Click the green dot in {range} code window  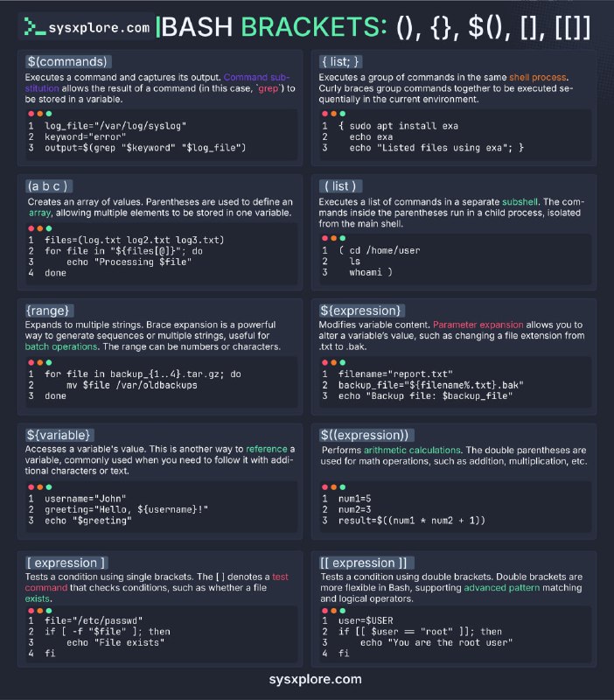point(48,361)
